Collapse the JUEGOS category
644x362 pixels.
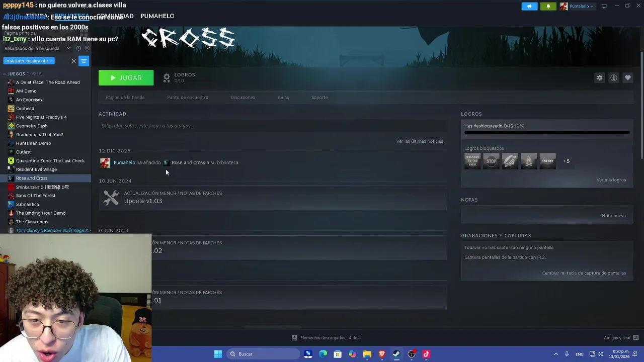[x=5, y=74]
